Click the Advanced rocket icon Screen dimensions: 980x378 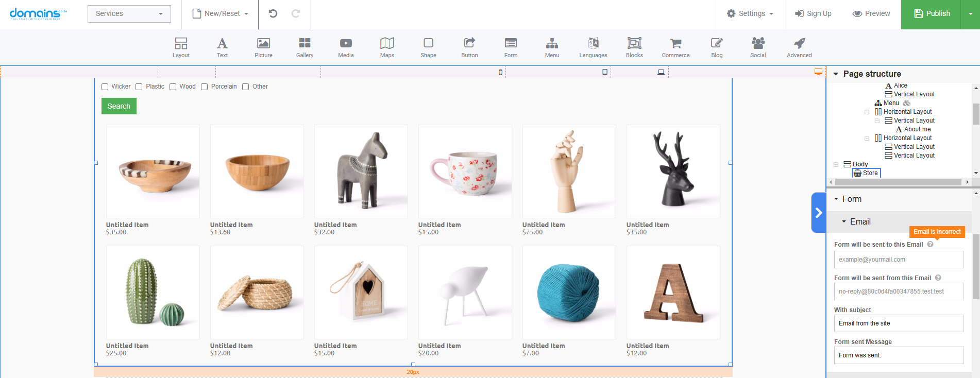coord(799,47)
